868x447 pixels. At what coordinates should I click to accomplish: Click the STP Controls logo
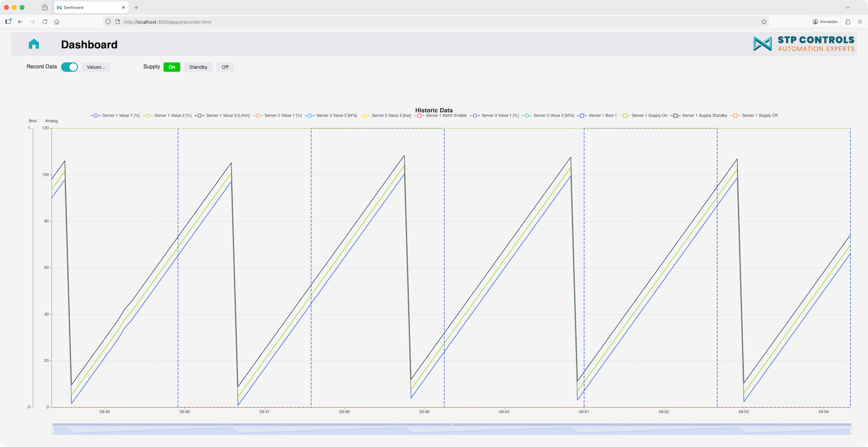click(803, 44)
